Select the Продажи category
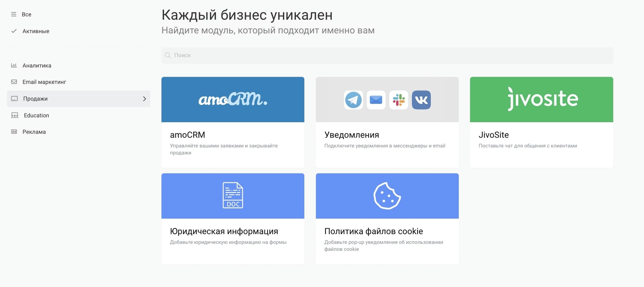The height and width of the screenshot is (287, 644). 78,99
